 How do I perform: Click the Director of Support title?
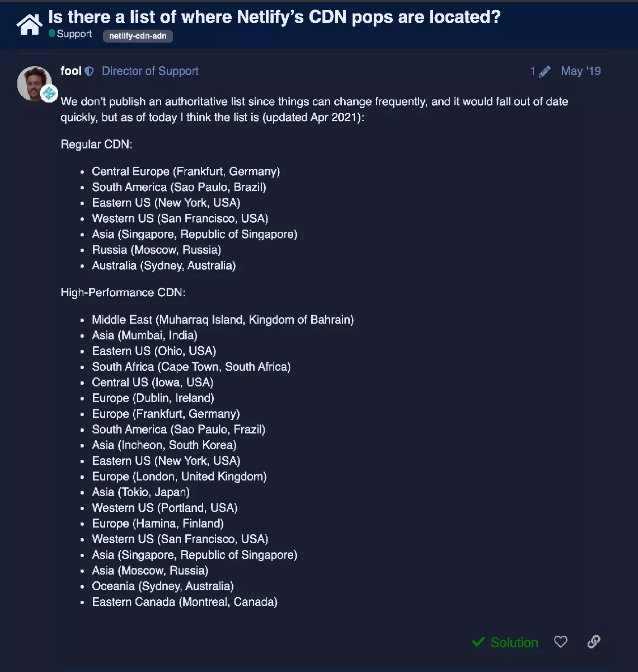click(150, 71)
